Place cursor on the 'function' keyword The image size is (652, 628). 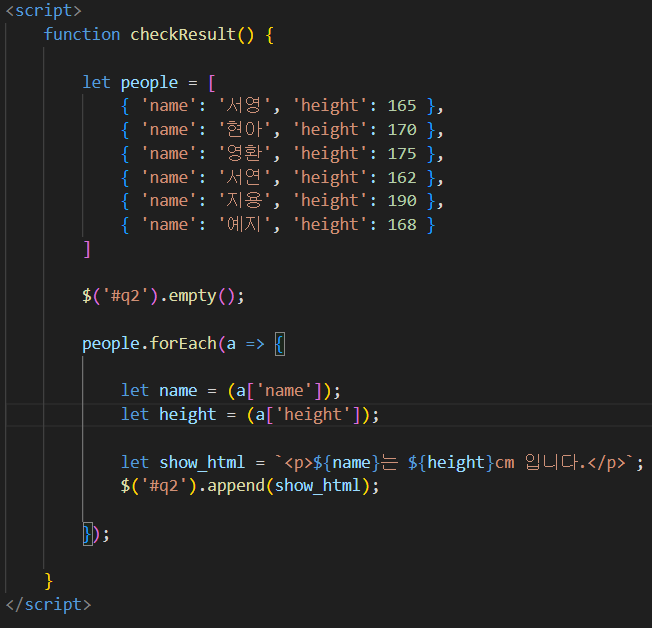pyautogui.click(x=82, y=34)
